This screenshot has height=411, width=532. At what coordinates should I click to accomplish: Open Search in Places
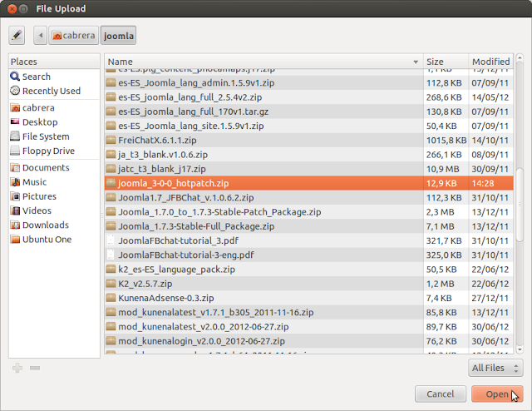[54, 77]
